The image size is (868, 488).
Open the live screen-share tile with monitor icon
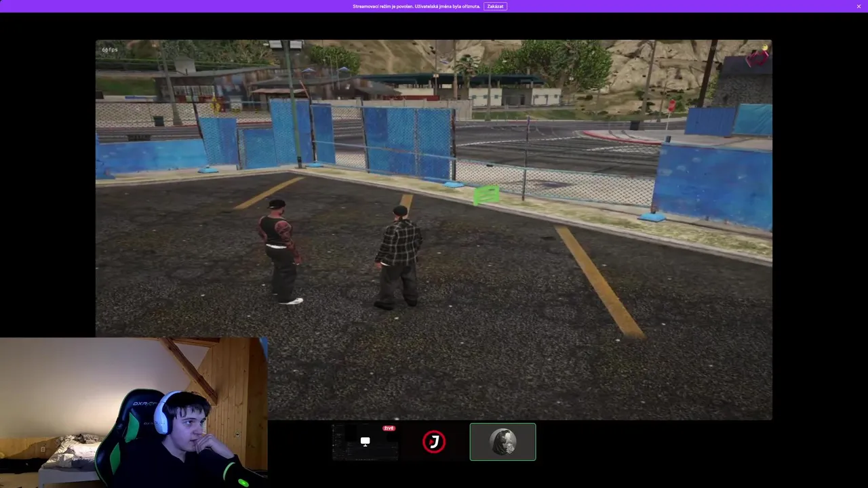(x=366, y=442)
